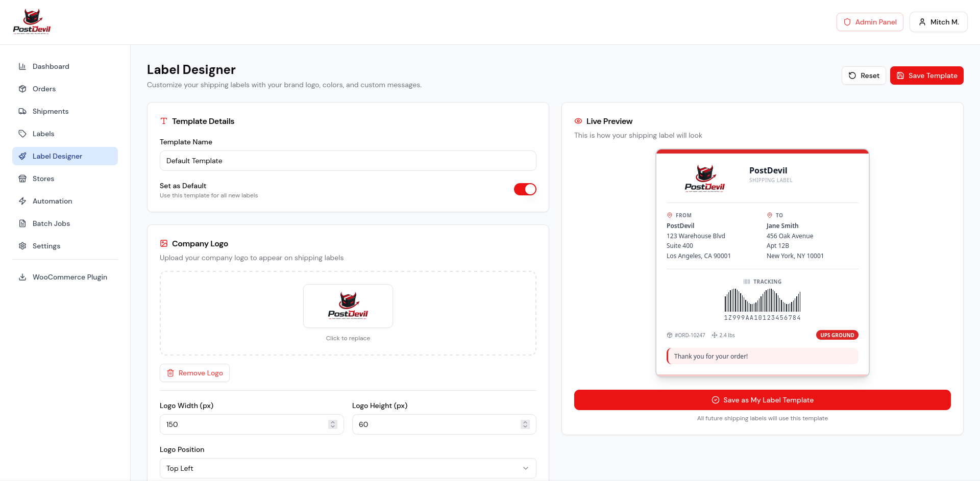
Task: Click the Admin Panel button
Action: (x=870, y=22)
